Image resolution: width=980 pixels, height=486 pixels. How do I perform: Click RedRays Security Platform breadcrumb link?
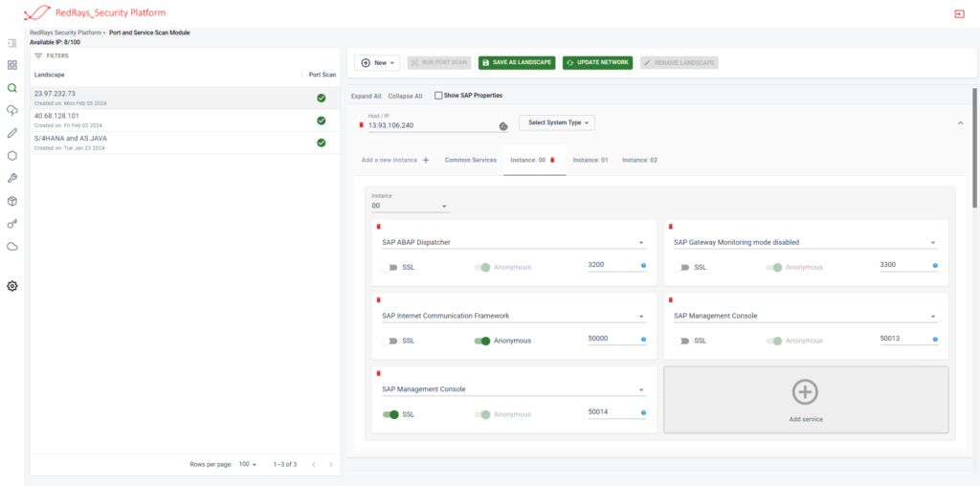[65, 33]
